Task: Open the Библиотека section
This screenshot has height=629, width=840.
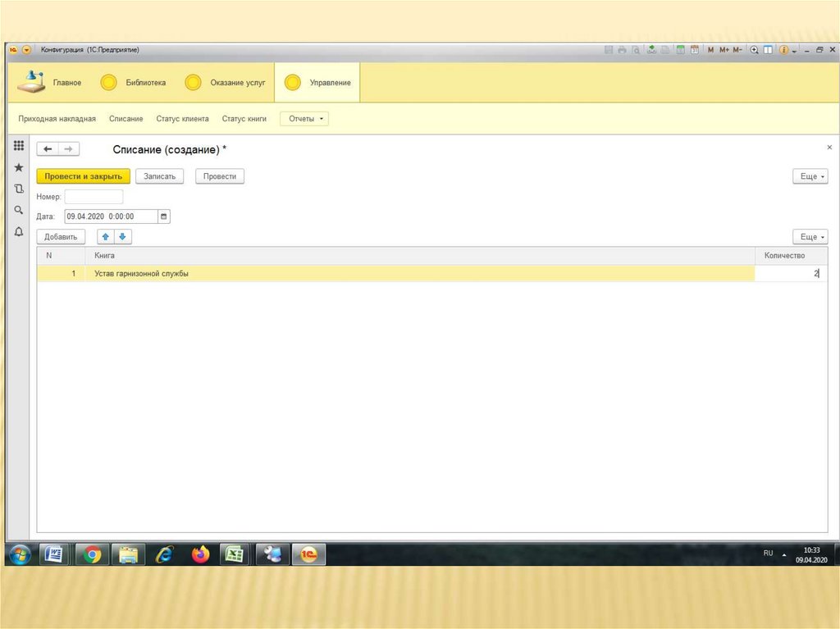Action: (x=134, y=83)
